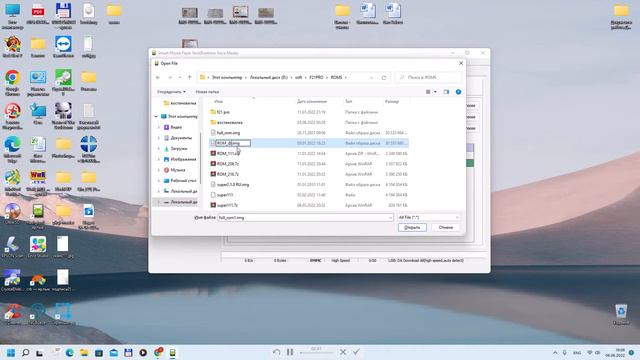Open the Windows Start menu
This screenshot has width=640, height=360.
coord(11,352)
